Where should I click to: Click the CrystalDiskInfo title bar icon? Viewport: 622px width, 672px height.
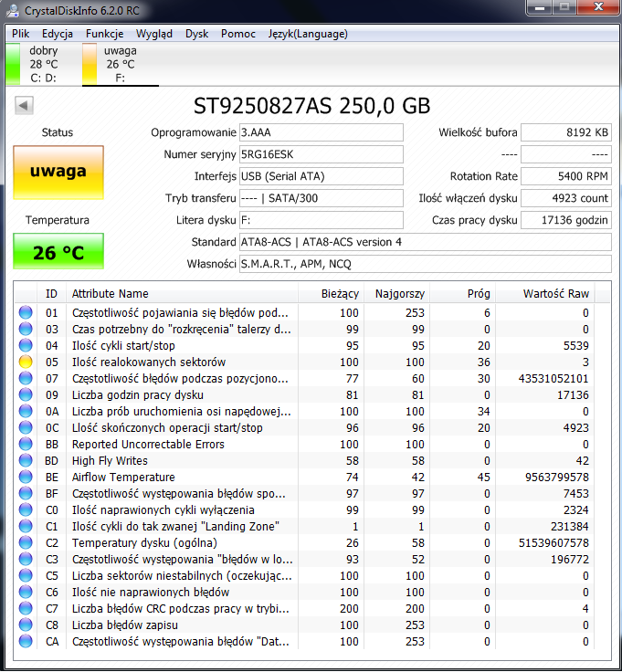[13, 10]
